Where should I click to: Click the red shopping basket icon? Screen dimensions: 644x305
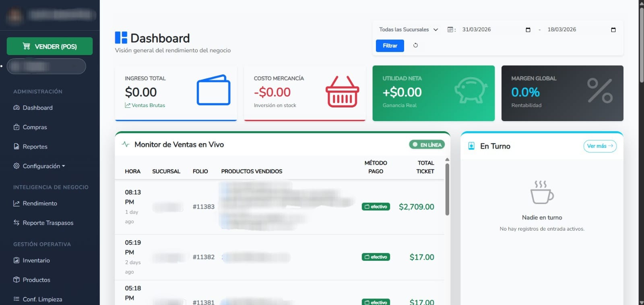[x=342, y=92]
